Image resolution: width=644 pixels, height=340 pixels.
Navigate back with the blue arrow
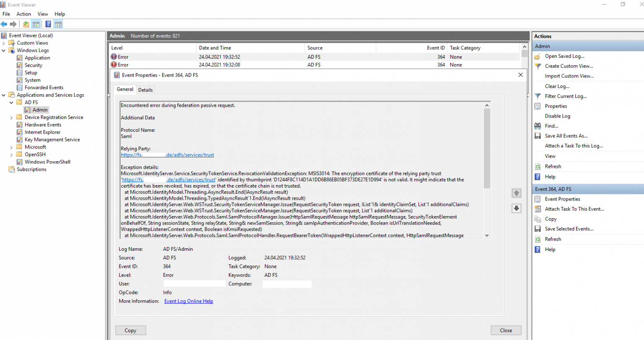(4, 24)
